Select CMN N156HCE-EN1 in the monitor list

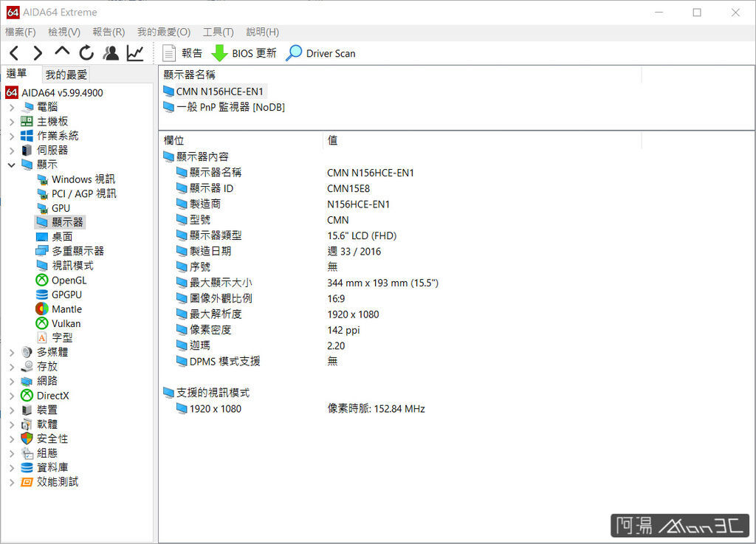(x=219, y=92)
